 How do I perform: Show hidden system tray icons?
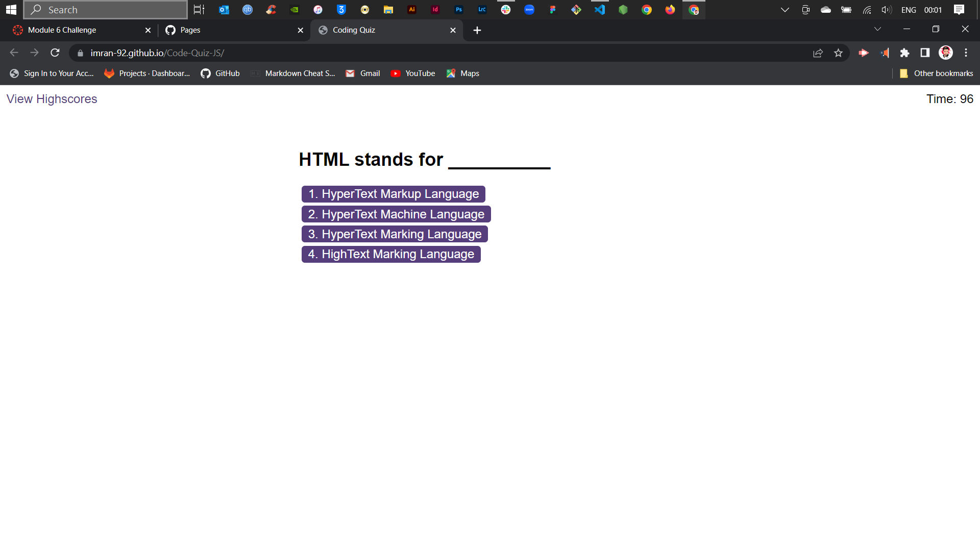click(785, 10)
